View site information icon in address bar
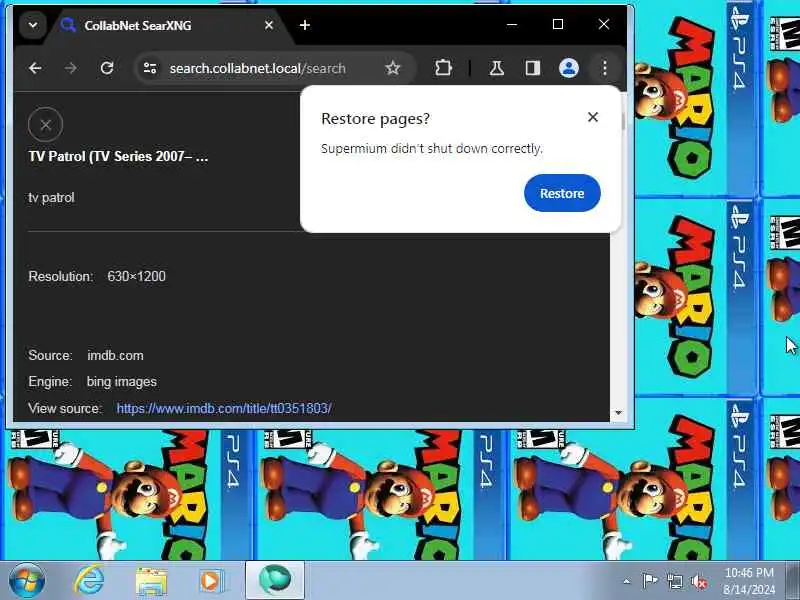The height and width of the screenshot is (600, 800). pyautogui.click(x=150, y=68)
